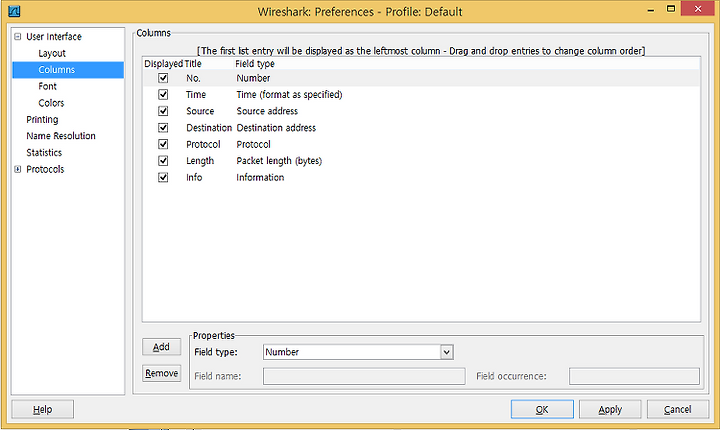This screenshot has height=430, width=720.
Task: Select the 'Source address' cell
Action: [x=267, y=111]
